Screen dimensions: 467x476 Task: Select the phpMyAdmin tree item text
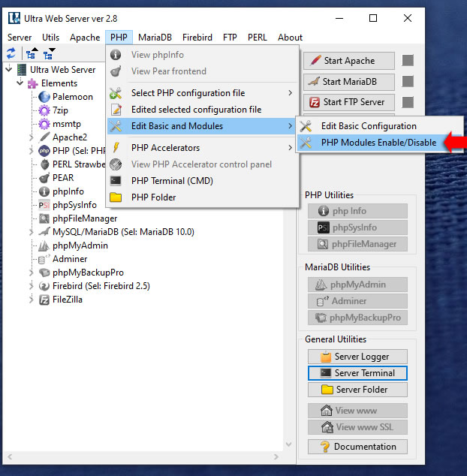point(80,246)
